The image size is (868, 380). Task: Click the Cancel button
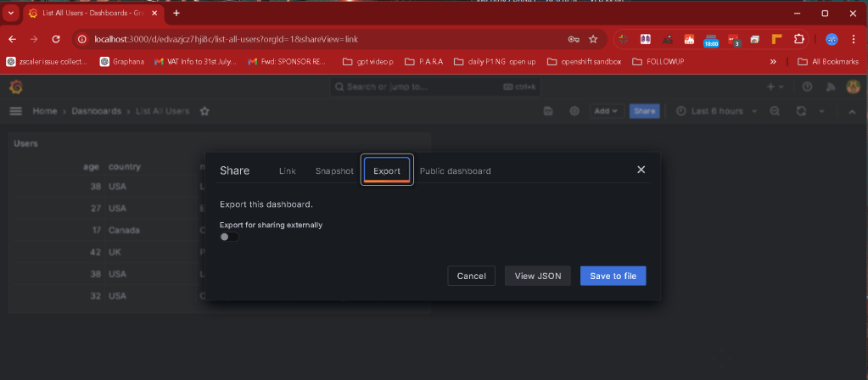point(471,276)
